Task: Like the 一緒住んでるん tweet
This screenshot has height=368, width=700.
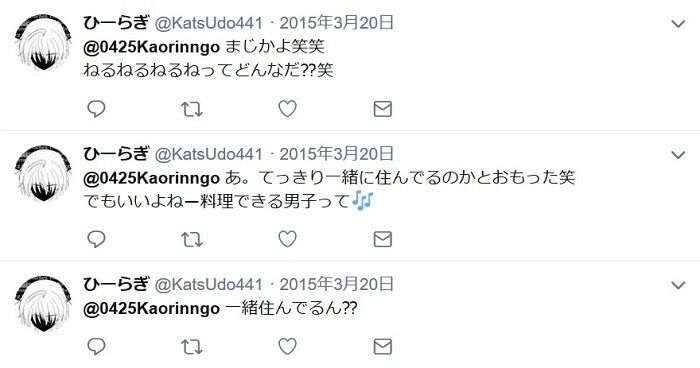Action: coord(288,346)
